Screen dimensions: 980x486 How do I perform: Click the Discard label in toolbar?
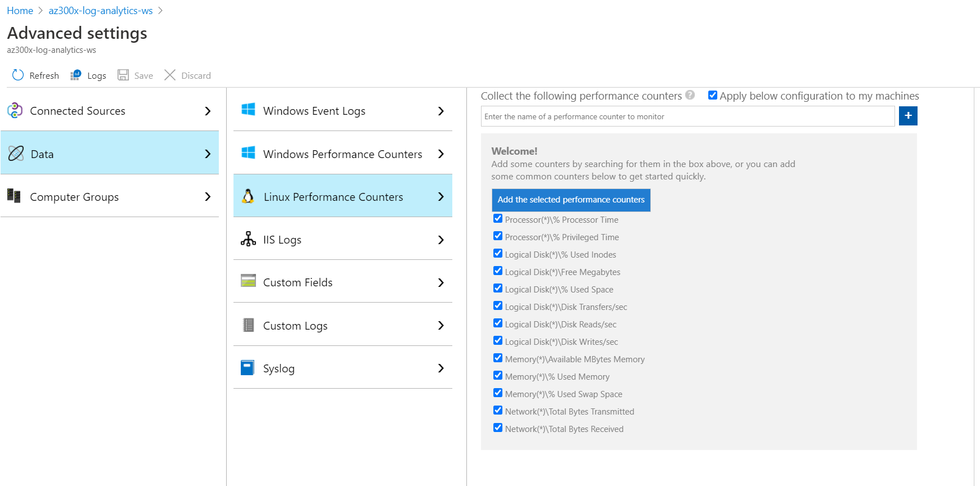[x=196, y=75]
